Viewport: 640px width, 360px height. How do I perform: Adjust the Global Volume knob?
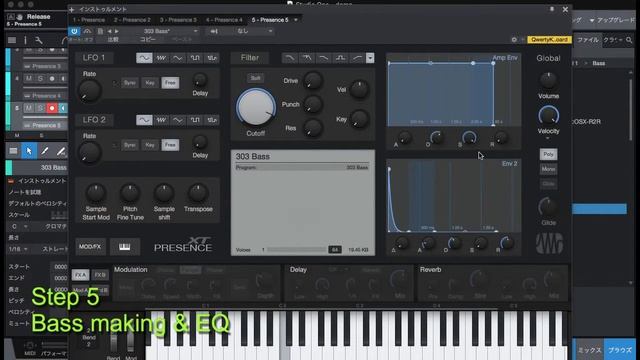coord(548,81)
